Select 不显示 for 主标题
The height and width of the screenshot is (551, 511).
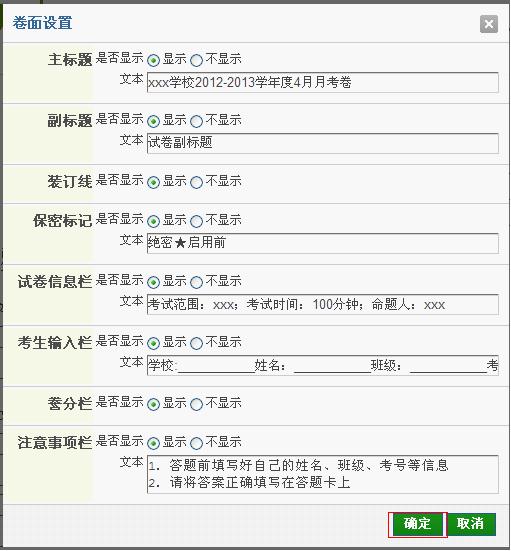tap(196, 60)
